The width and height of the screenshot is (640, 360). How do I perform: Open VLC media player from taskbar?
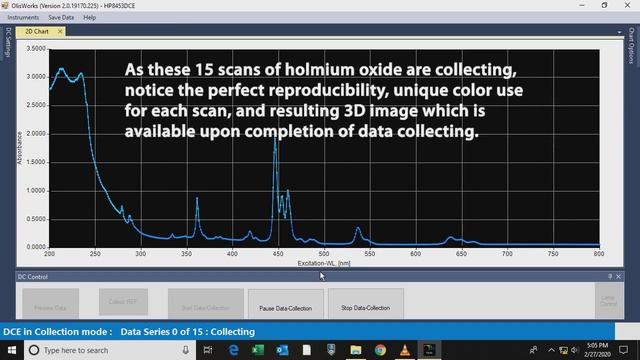point(404,350)
